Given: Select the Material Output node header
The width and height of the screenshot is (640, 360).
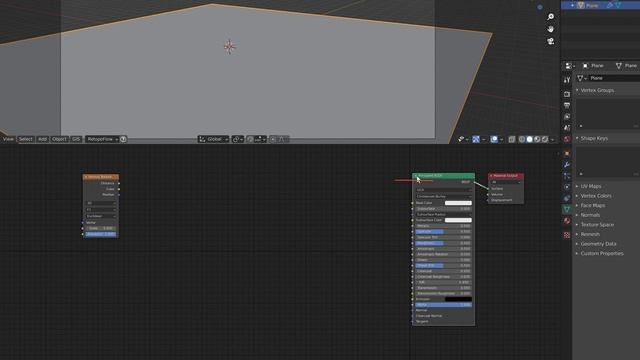Looking at the screenshot, I should point(506,176).
